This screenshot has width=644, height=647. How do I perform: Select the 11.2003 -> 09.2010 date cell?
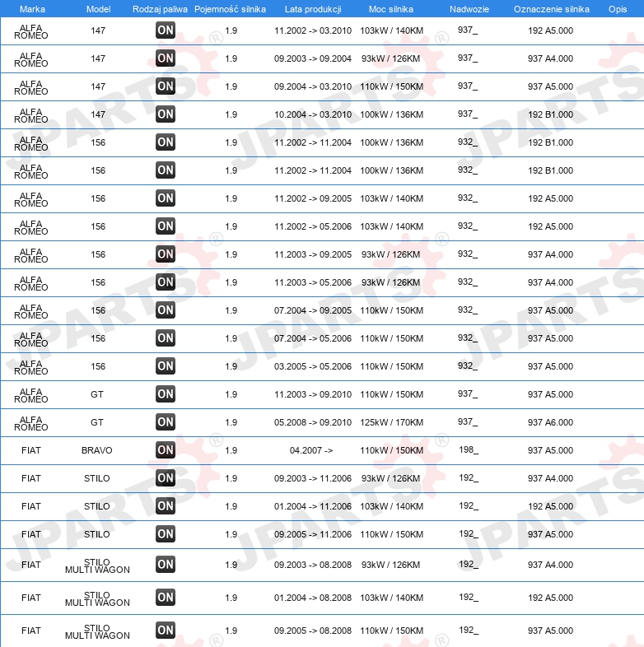pos(313,394)
